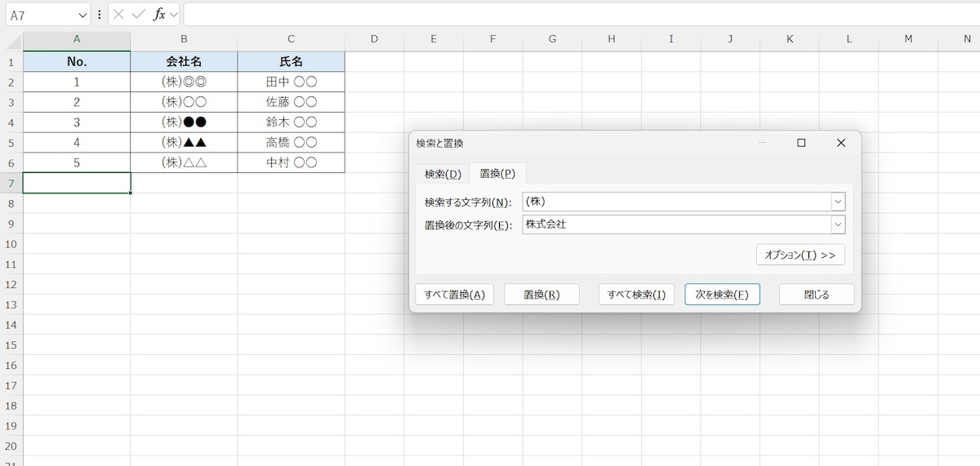Select row 7 header
The width and height of the screenshot is (980, 466).
click(11, 184)
